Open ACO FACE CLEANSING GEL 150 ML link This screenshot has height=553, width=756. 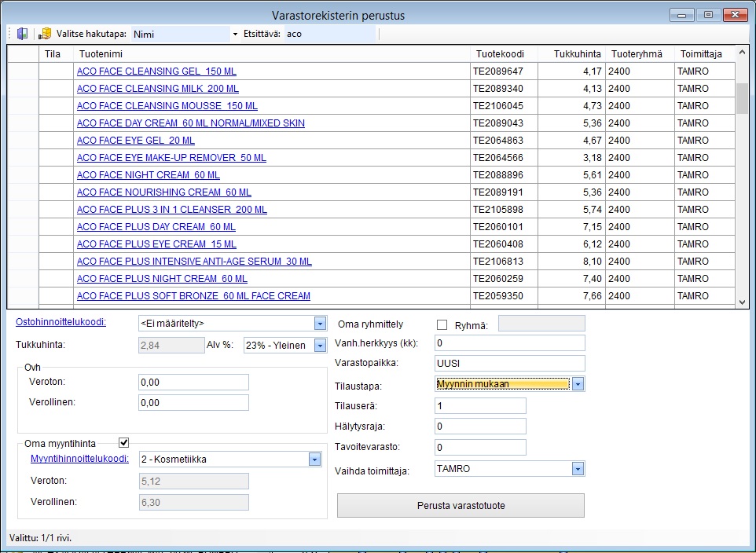(x=156, y=71)
